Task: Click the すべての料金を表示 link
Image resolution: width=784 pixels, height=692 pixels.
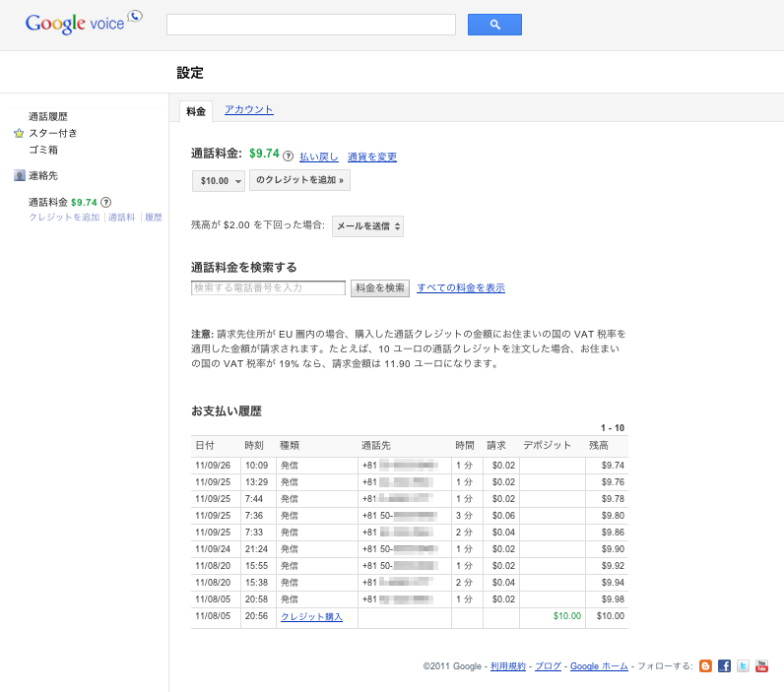Action: 461,288
